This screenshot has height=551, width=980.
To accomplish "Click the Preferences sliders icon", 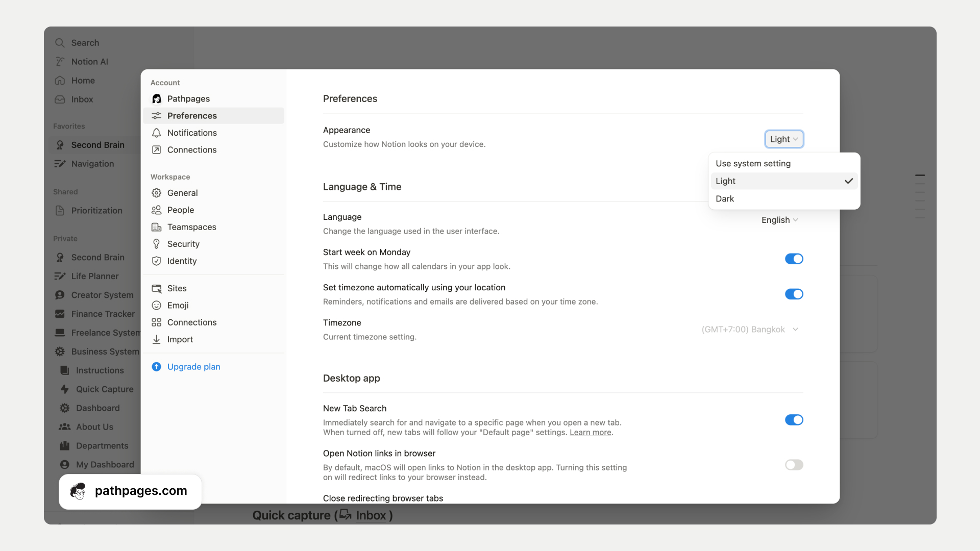I will coord(157,116).
